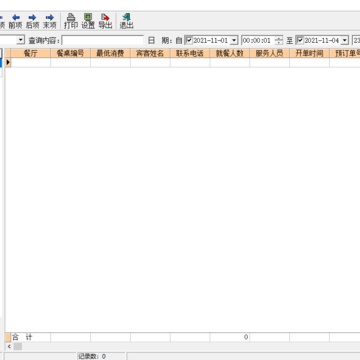Click the empty first-row 餐厅 cell

pos(31,62)
